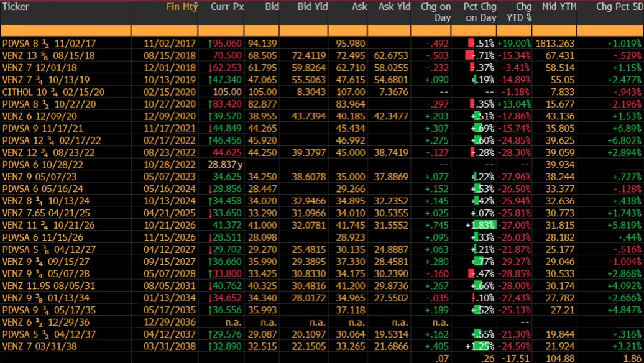
Task: Sort by the Ticker column header
Action: click(x=16, y=7)
